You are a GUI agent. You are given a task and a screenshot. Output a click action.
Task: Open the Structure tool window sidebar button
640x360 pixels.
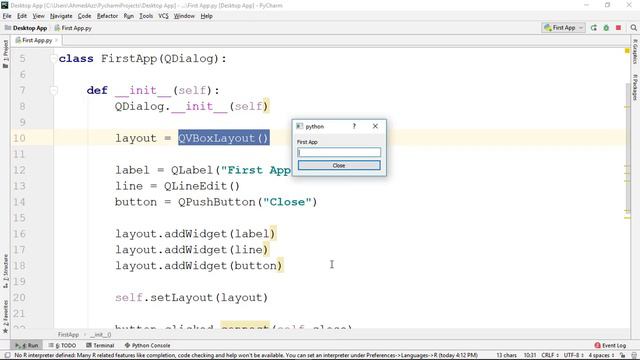5,271
